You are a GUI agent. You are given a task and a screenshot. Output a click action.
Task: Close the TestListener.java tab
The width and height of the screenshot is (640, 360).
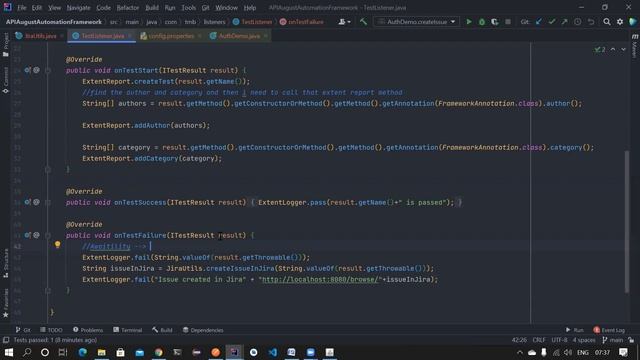[130, 36]
